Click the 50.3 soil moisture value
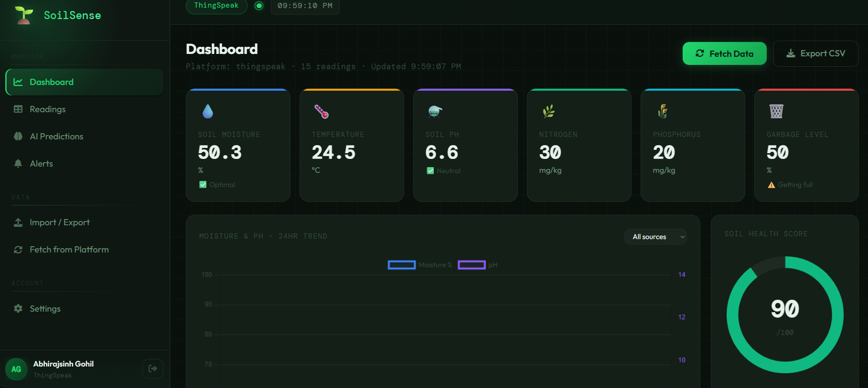Viewport: 868px width, 388px height. click(220, 152)
